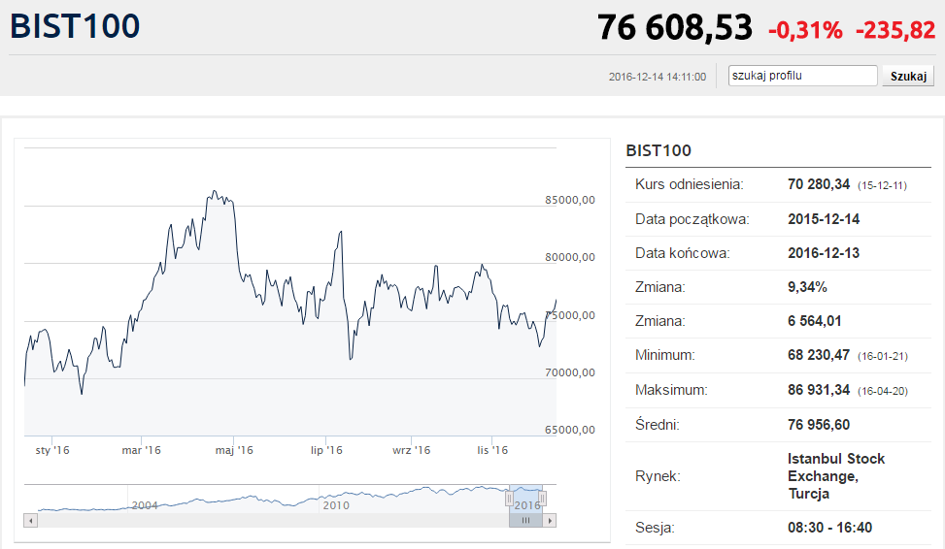Click the 70000,00 axis label

point(570,372)
